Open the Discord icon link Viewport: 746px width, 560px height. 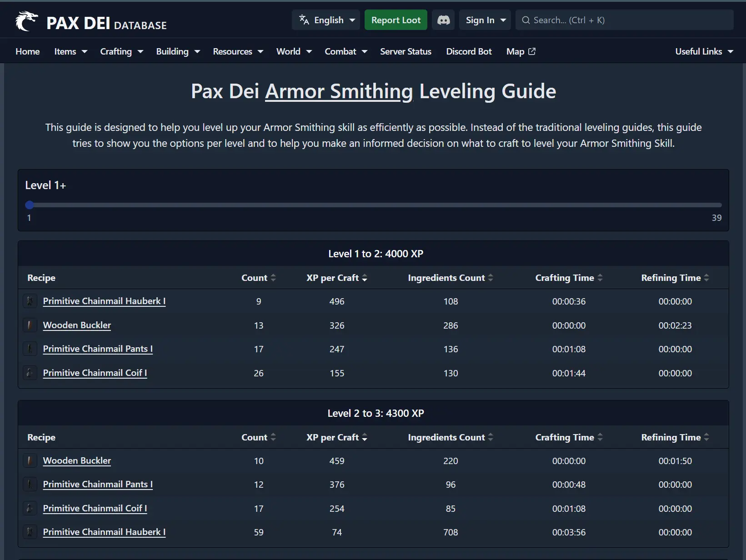point(443,20)
